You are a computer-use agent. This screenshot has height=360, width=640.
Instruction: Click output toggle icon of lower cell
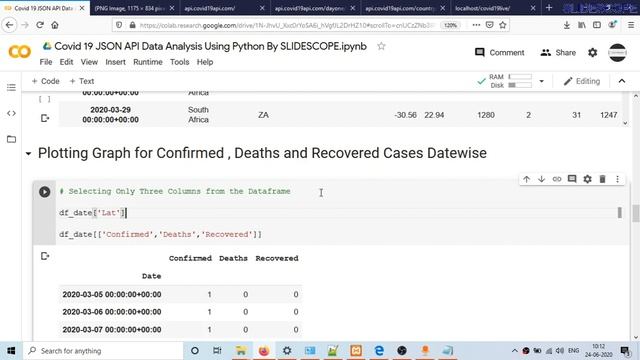click(45, 256)
